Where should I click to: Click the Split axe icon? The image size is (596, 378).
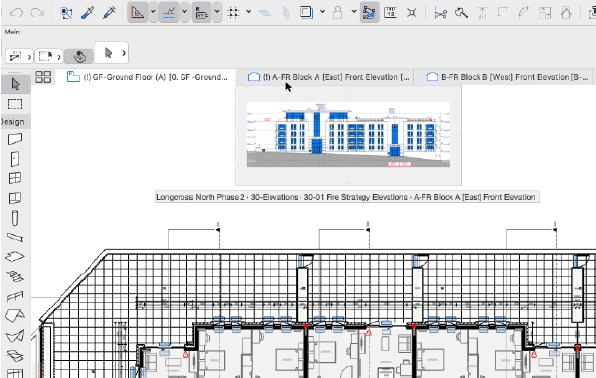(x=461, y=13)
